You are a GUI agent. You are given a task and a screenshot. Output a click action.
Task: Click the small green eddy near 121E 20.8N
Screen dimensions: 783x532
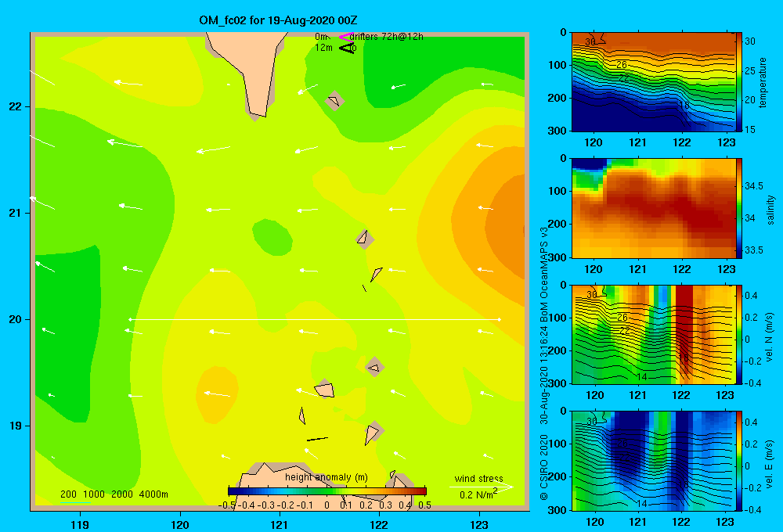272,237
